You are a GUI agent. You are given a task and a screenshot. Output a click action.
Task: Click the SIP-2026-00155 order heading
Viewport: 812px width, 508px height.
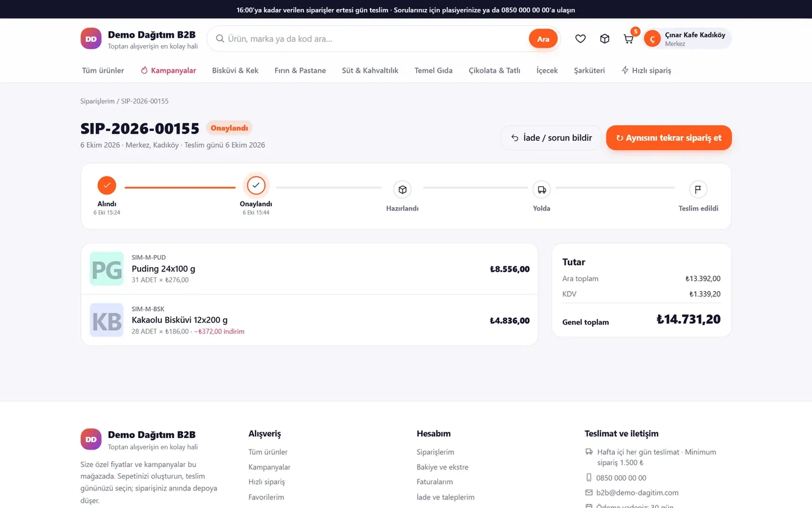tap(140, 129)
